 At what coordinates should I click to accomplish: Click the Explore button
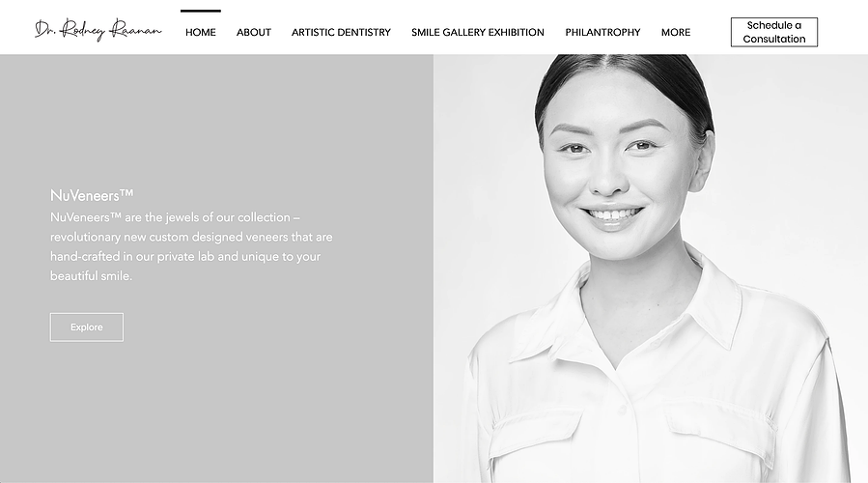[x=87, y=327]
